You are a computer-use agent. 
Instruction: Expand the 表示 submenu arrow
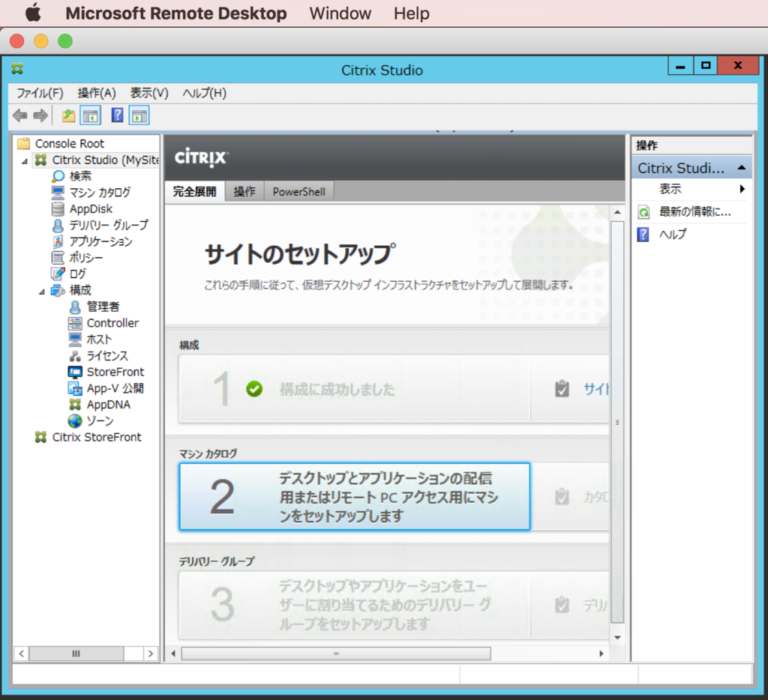742,189
